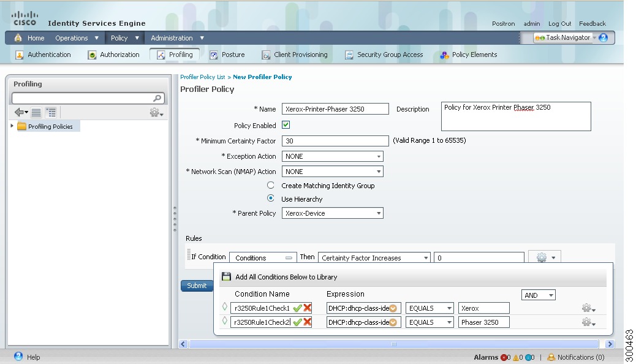Open the help globe beside Task Navigator

point(603,38)
